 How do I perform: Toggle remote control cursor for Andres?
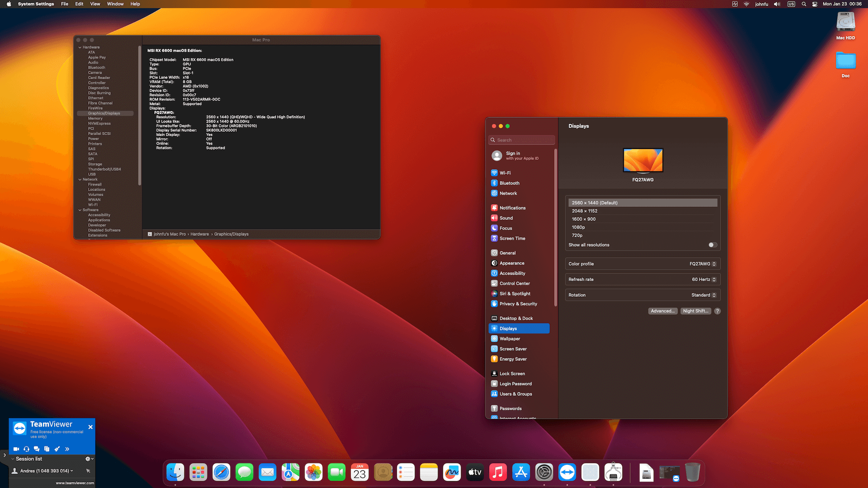[88, 471]
